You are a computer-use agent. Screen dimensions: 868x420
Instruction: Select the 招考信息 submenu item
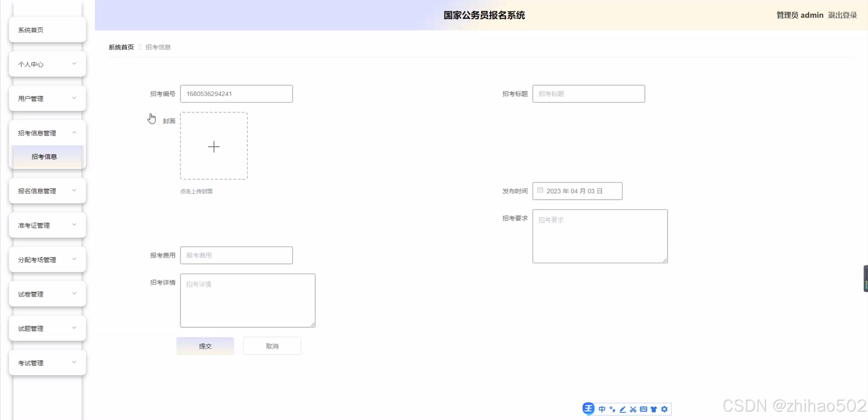(44, 157)
